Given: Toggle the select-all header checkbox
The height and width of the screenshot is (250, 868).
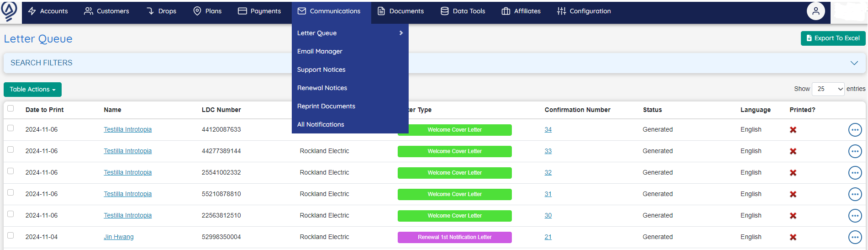Looking at the screenshot, I should (x=11, y=108).
